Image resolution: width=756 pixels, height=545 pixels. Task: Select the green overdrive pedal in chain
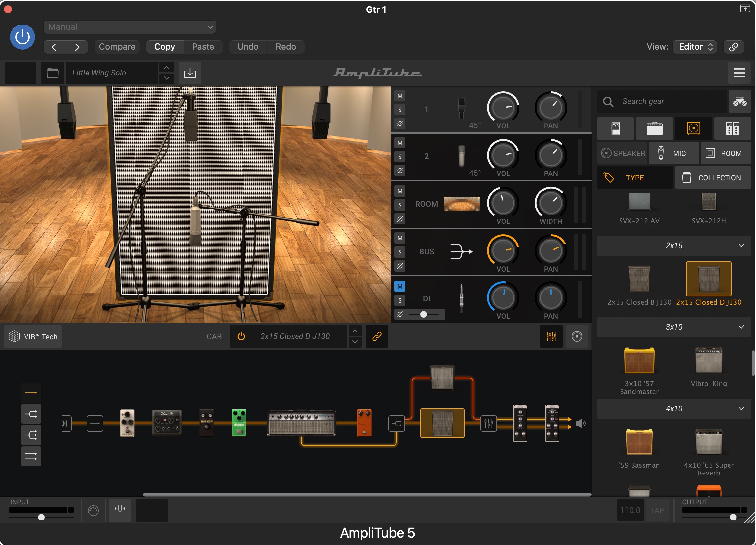click(239, 423)
